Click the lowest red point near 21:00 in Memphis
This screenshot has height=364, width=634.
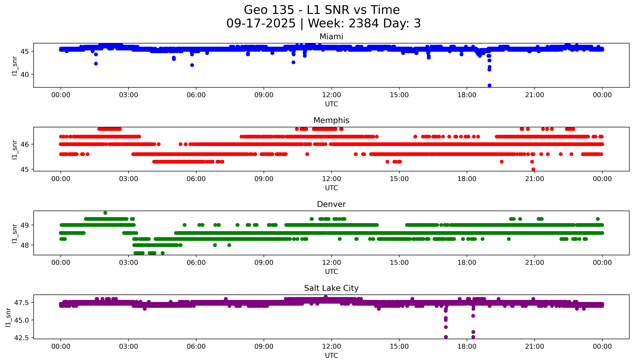533,169
